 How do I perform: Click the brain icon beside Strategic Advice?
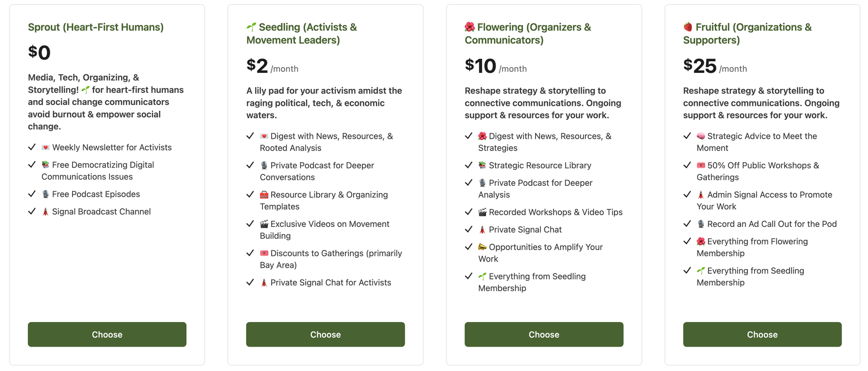701,136
